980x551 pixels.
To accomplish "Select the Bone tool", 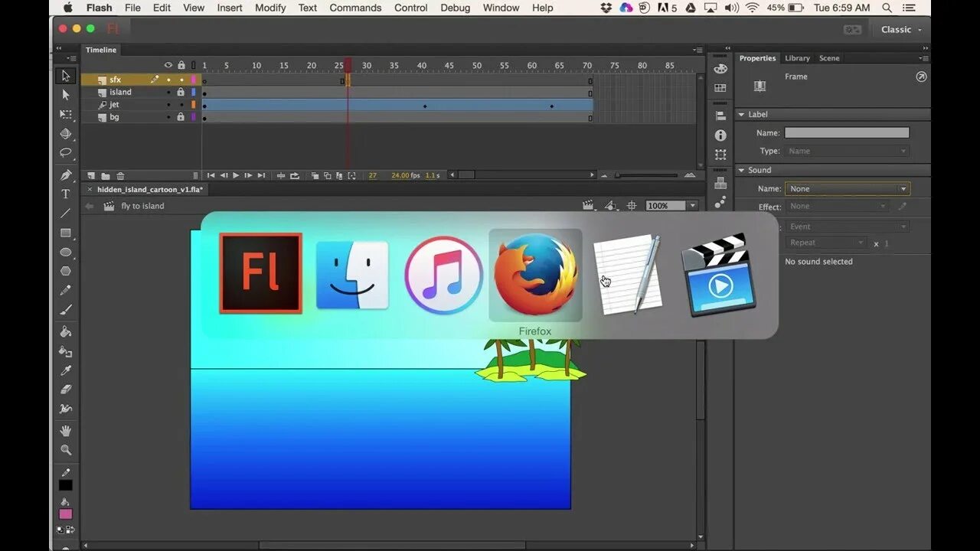I will coord(66,409).
